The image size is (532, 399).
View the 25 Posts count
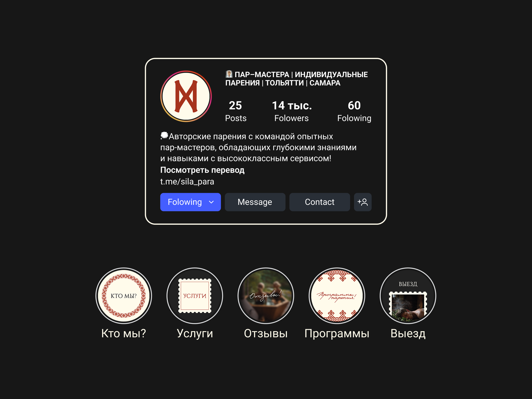(x=236, y=111)
